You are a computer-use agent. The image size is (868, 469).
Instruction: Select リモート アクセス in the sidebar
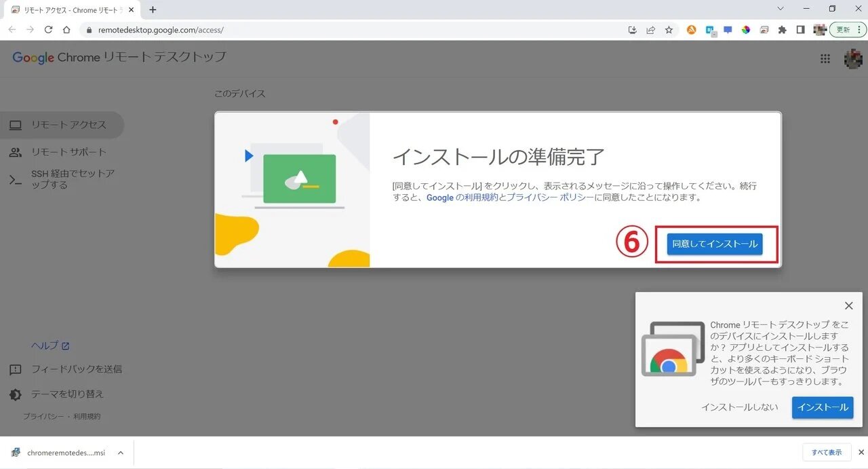coord(62,125)
